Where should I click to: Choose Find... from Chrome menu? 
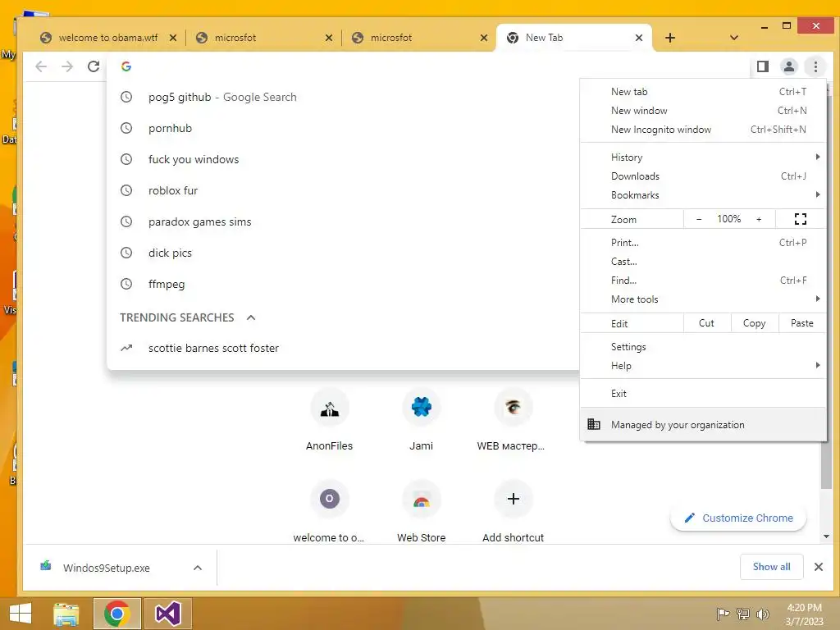703,281
